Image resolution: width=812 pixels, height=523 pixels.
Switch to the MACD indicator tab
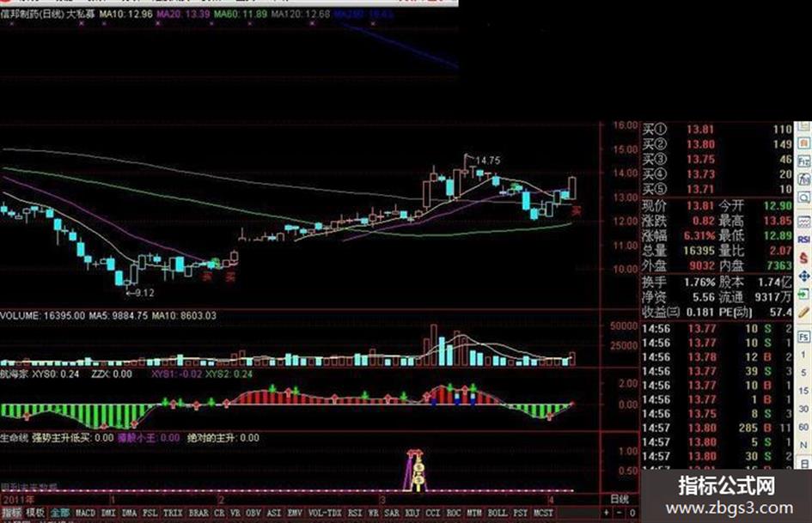[x=85, y=513]
